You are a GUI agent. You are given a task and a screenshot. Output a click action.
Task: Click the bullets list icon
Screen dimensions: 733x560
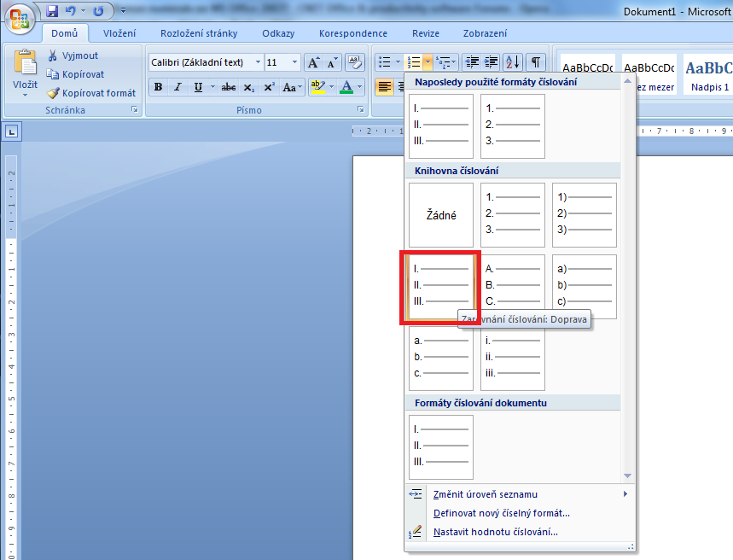click(x=384, y=61)
